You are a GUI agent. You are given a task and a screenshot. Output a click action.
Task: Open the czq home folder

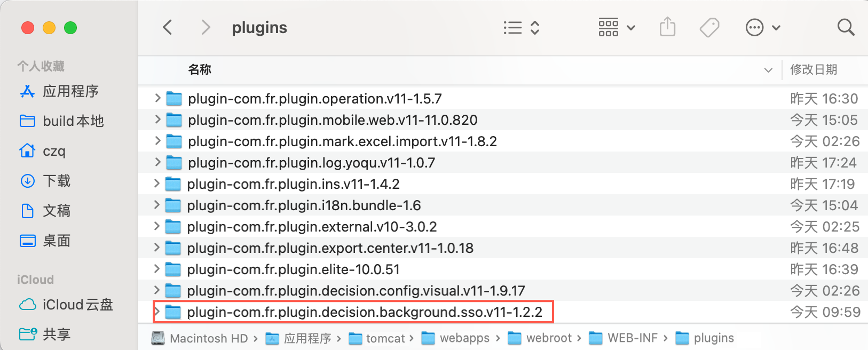(x=54, y=151)
